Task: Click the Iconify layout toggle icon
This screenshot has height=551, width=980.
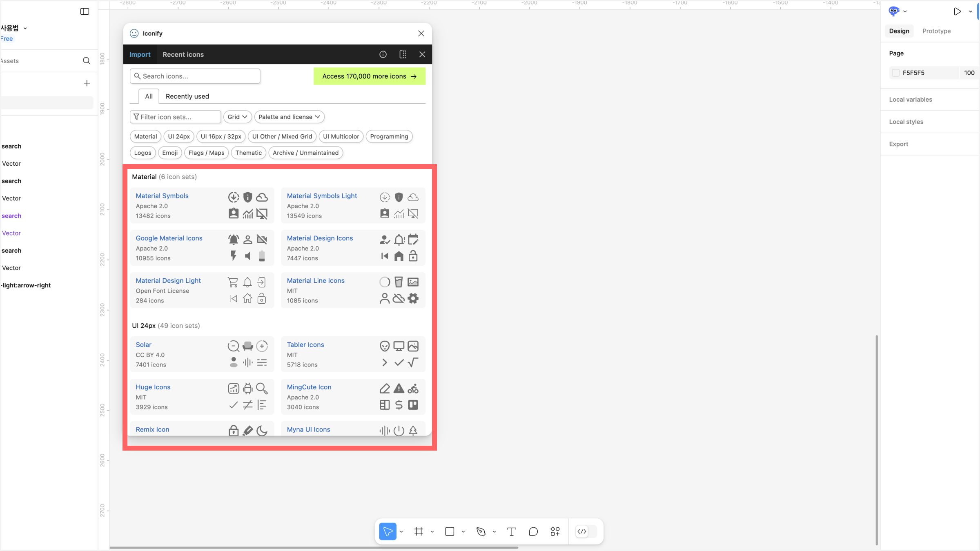Action: pos(403,54)
